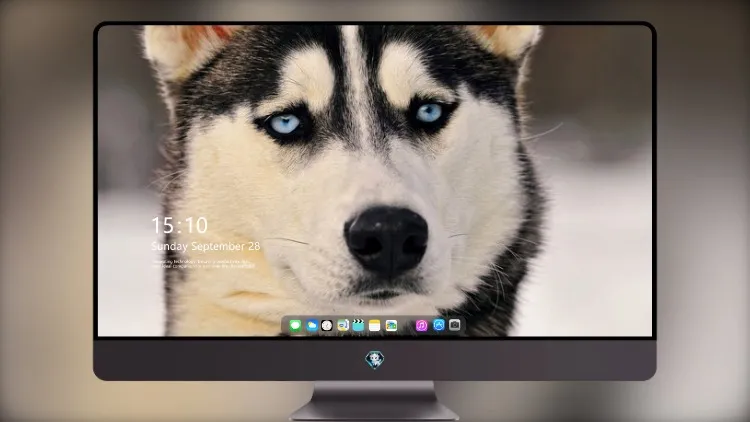This screenshot has width=750, height=422.
Task: Open the Wallet app in the dock
Action: pos(391,326)
